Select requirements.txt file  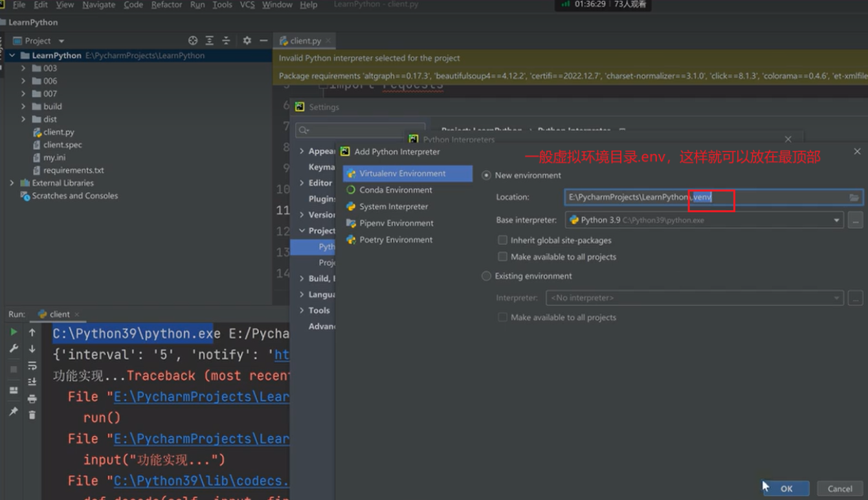(x=73, y=170)
